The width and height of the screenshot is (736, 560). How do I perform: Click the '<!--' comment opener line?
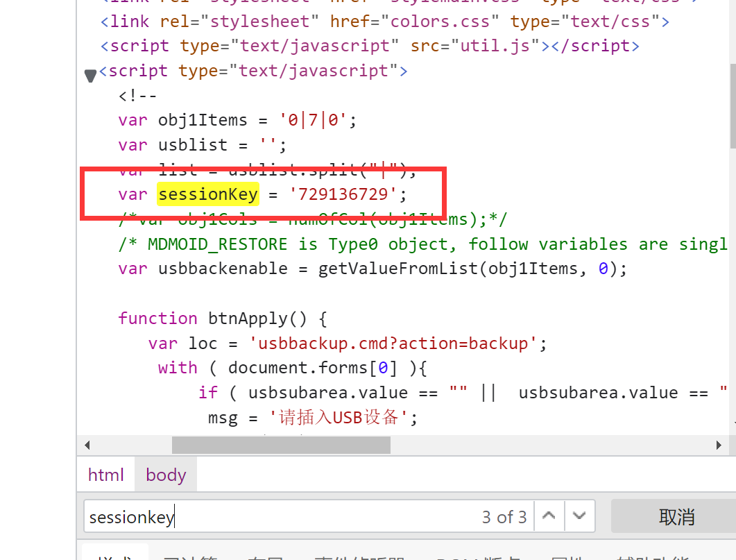tap(137, 96)
